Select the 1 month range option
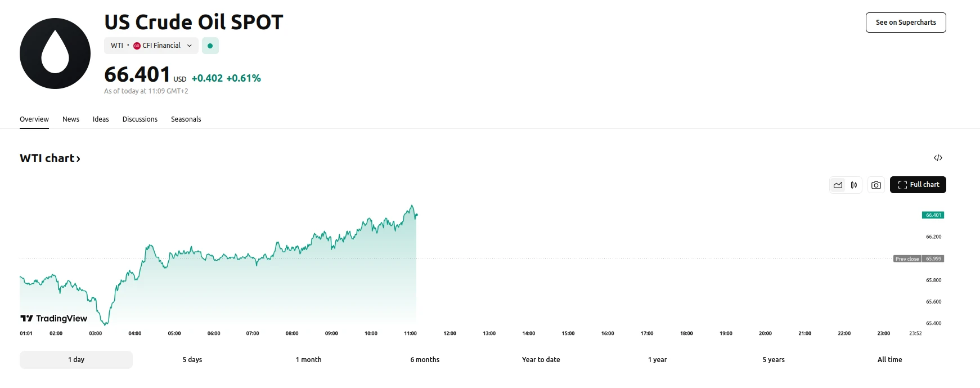This screenshot has width=980, height=388. click(308, 359)
